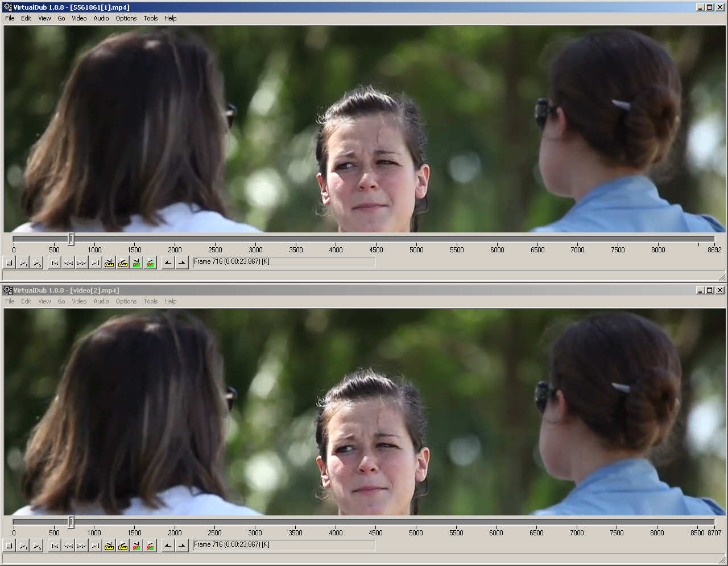Previous scene scan icon in 5561861[1].mp4 window
Viewport: 728px width, 566px height.
pyautogui.click(x=136, y=263)
